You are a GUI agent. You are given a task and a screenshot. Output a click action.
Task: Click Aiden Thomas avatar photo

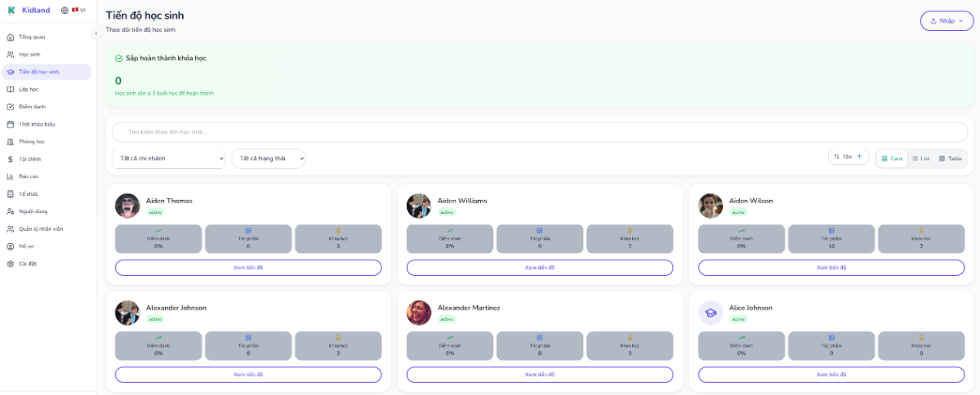point(127,206)
